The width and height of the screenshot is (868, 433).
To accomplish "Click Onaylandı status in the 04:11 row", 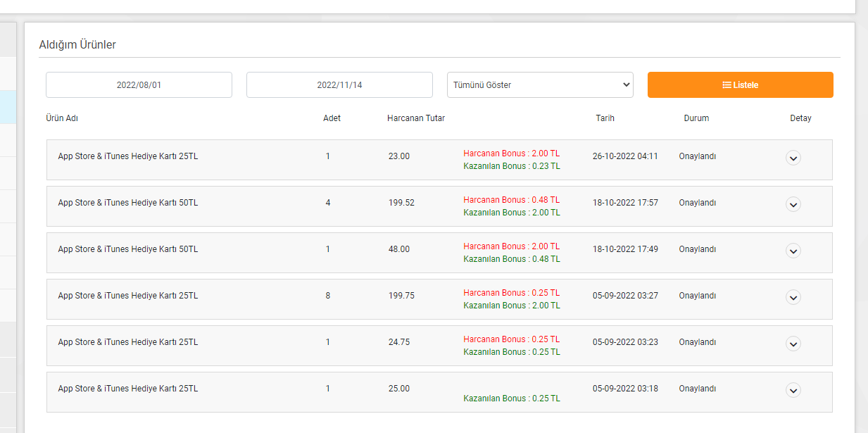I will click(x=698, y=156).
